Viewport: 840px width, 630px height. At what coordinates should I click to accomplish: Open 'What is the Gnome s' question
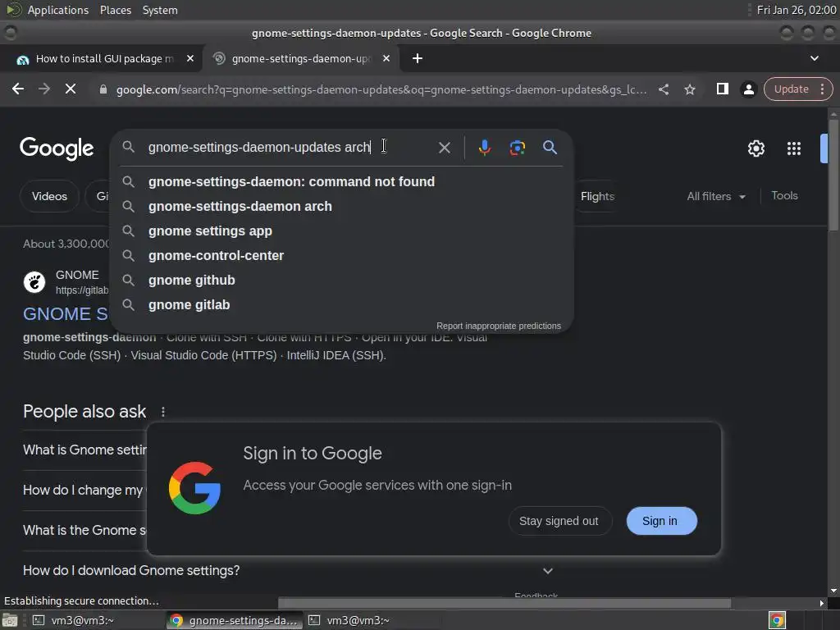(84, 531)
